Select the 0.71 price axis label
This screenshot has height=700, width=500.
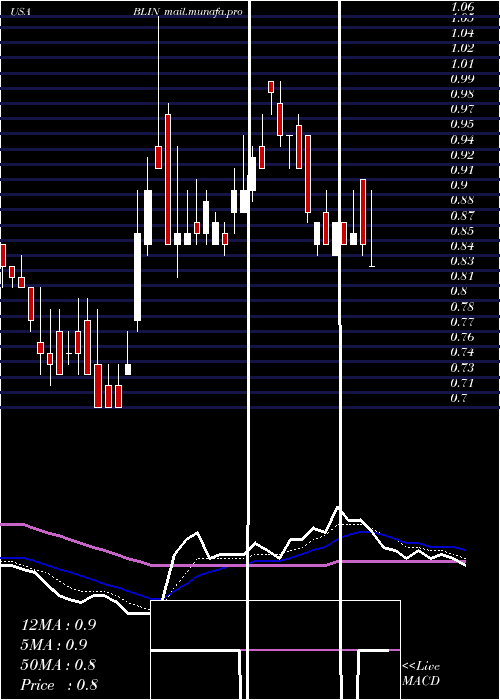click(462, 383)
